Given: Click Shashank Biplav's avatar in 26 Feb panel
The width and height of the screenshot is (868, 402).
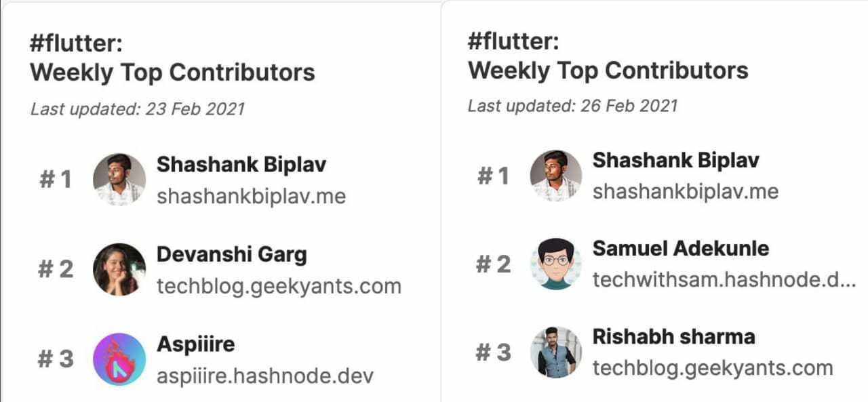Looking at the screenshot, I should coord(556,176).
